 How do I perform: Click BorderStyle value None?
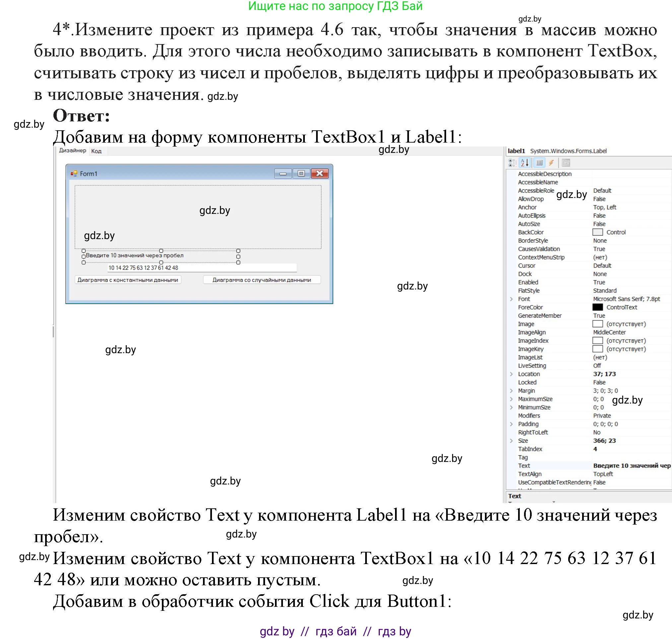pyautogui.click(x=600, y=240)
